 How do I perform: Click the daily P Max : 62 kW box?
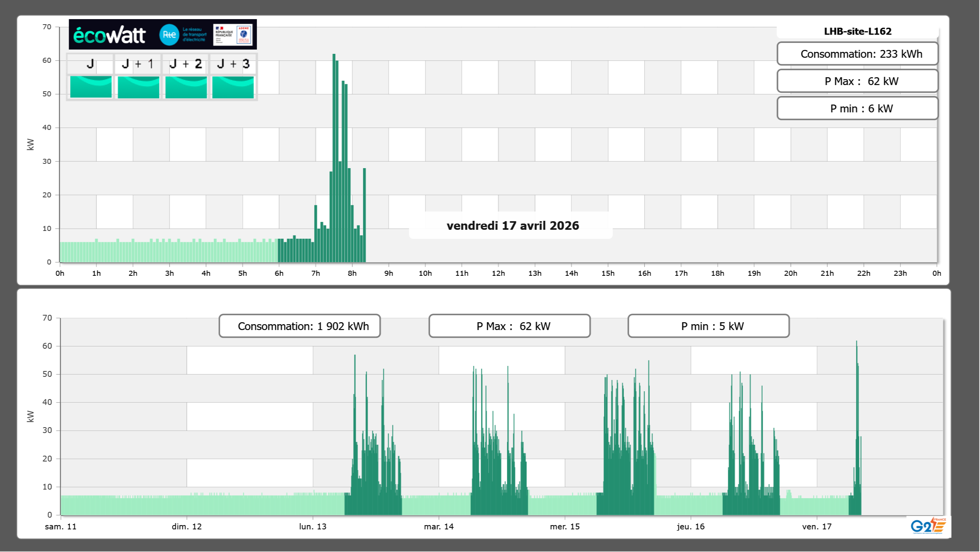click(x=857, y=81)
